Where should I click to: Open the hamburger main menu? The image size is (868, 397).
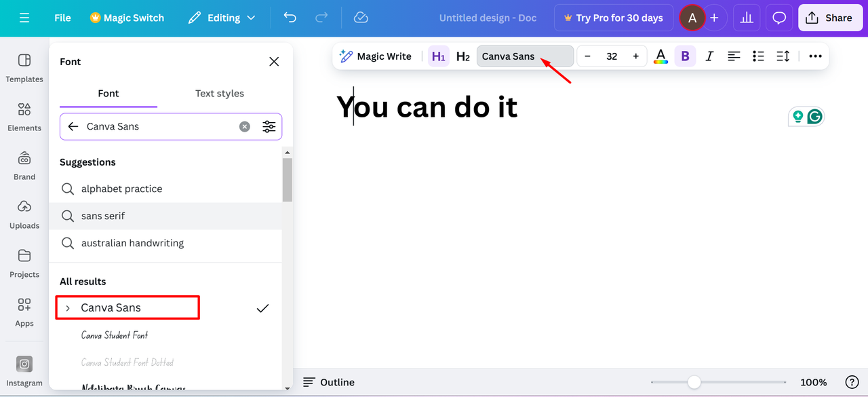coord(24,18)
